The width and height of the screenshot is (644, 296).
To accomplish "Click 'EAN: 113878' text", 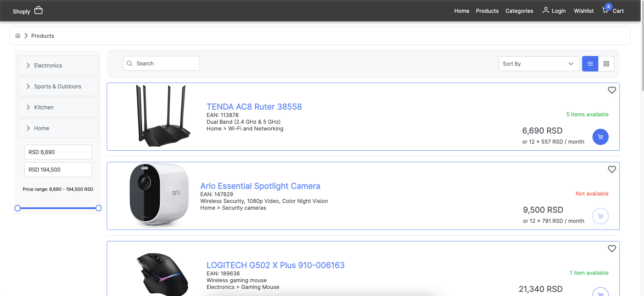I will click(223, 115).
